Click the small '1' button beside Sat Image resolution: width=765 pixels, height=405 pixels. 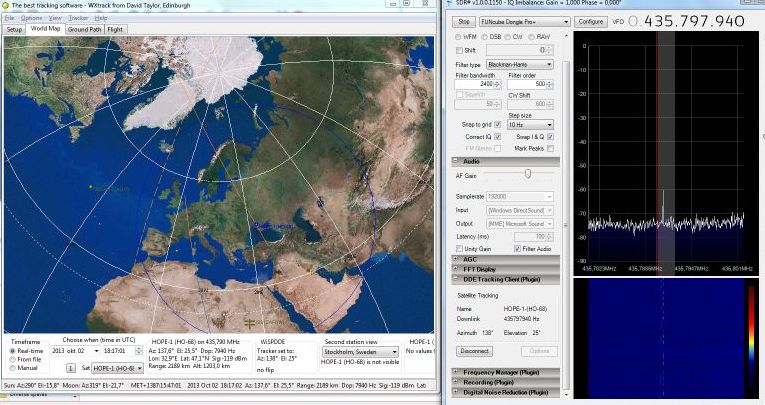70,368
